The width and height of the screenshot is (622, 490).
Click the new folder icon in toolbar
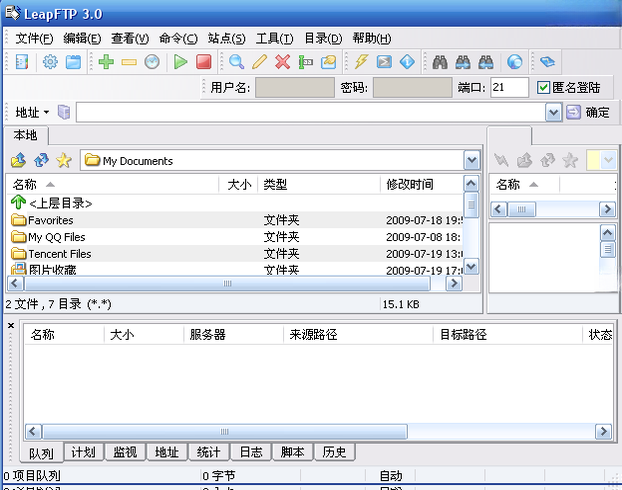point(328,62)
